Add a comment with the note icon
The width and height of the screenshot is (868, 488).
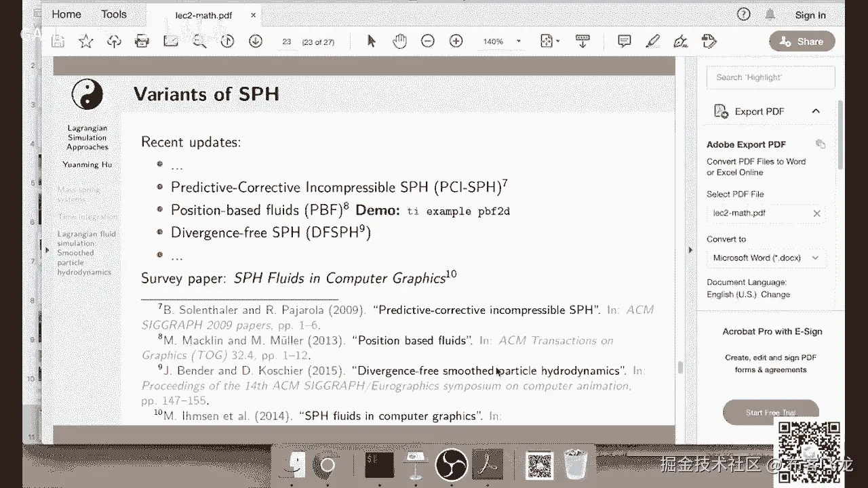click(x=625, y=41)
